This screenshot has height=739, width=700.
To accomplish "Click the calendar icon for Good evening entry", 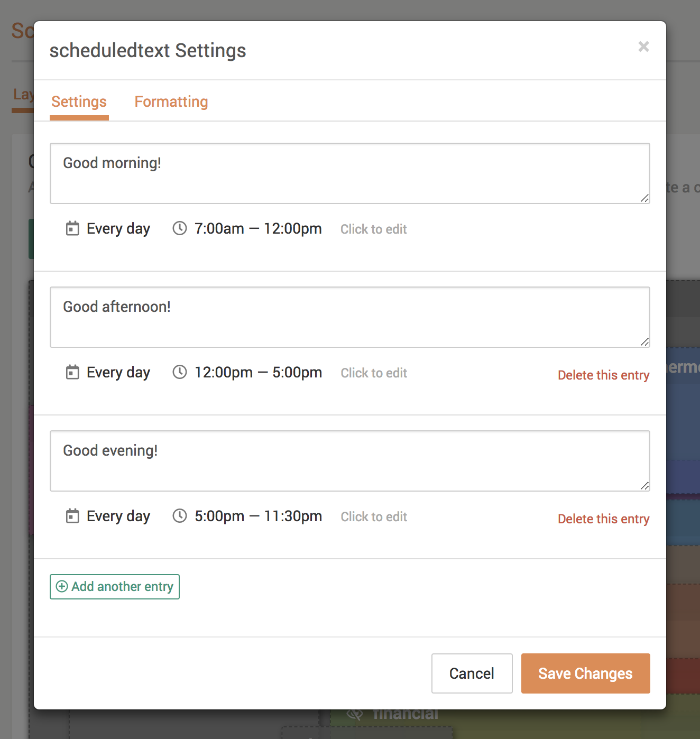I will pos(72,516).
